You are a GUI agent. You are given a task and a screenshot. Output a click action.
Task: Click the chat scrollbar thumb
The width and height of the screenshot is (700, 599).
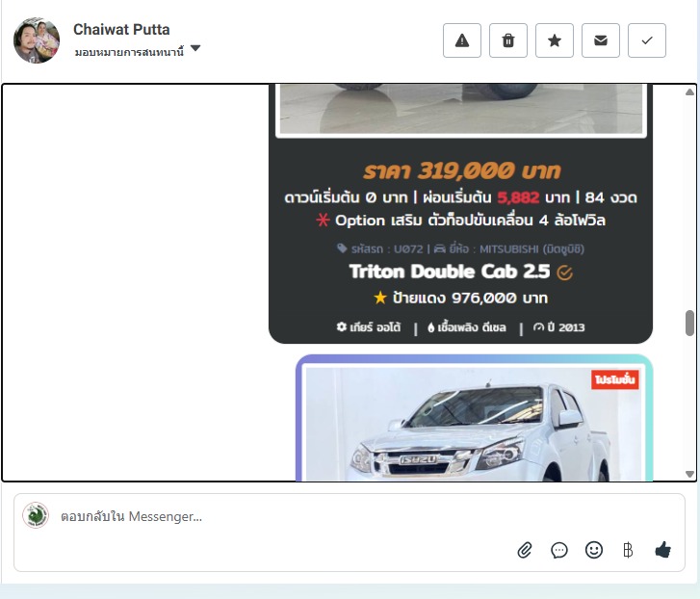point(689,323)
